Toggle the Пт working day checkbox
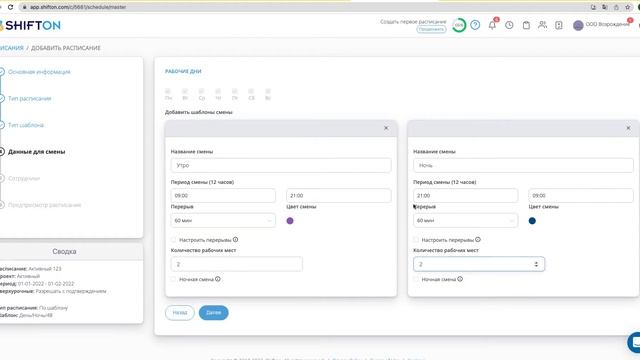Viewport: 640px width, 360px height. click(235, 91)
